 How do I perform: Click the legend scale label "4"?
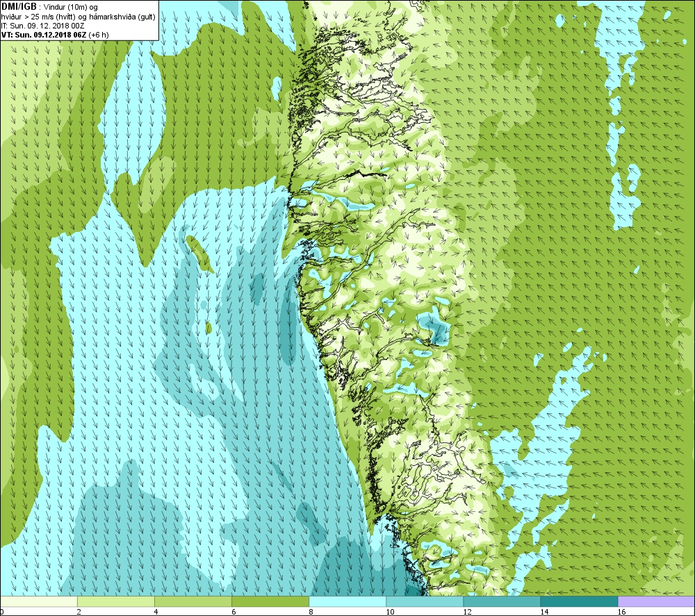coord(156,612)
